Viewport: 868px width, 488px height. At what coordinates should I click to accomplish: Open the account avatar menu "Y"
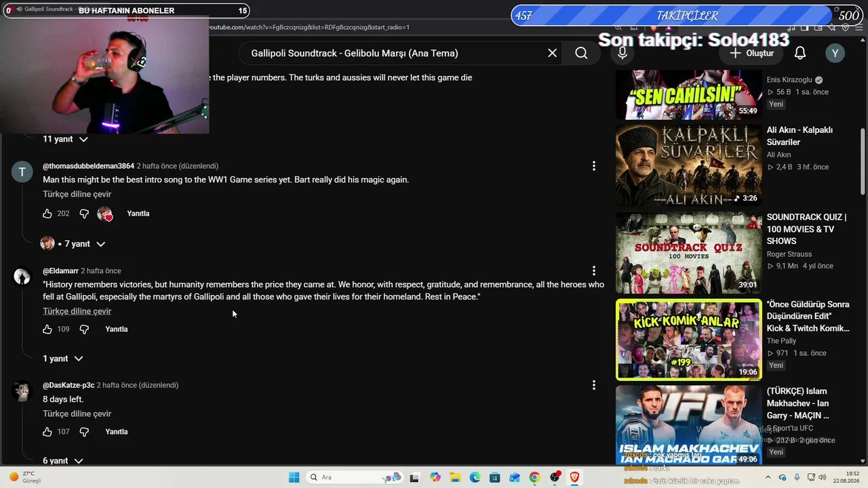click(x=835, y=53)
